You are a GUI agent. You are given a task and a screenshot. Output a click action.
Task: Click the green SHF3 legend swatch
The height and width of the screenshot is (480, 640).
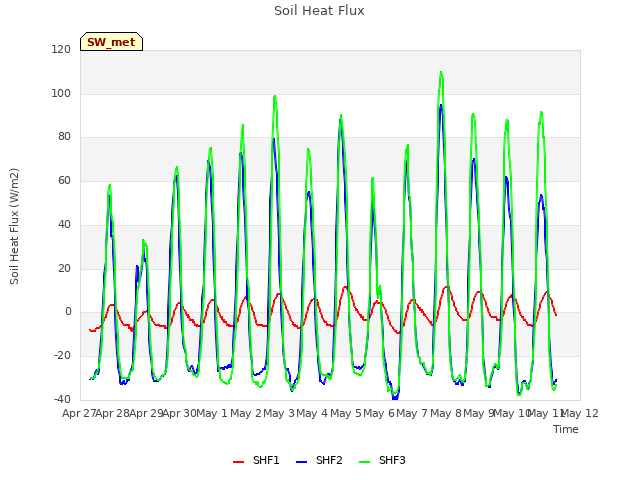364,462
